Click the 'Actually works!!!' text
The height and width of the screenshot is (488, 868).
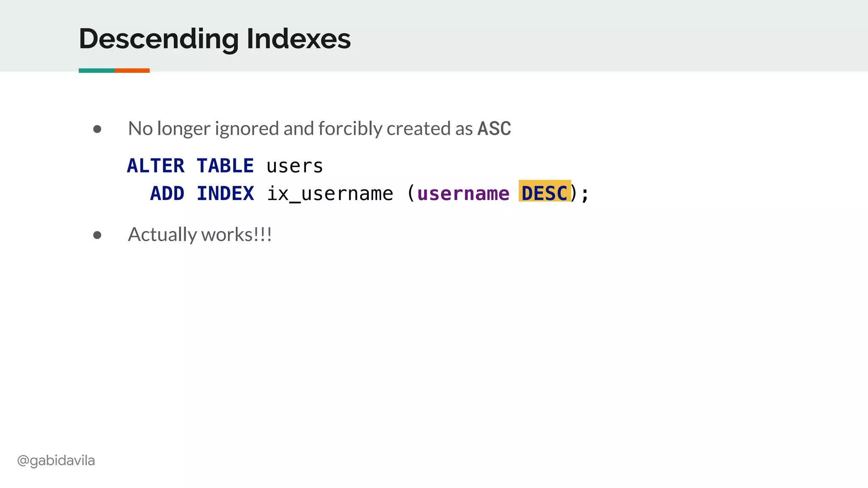coord(200,234)
